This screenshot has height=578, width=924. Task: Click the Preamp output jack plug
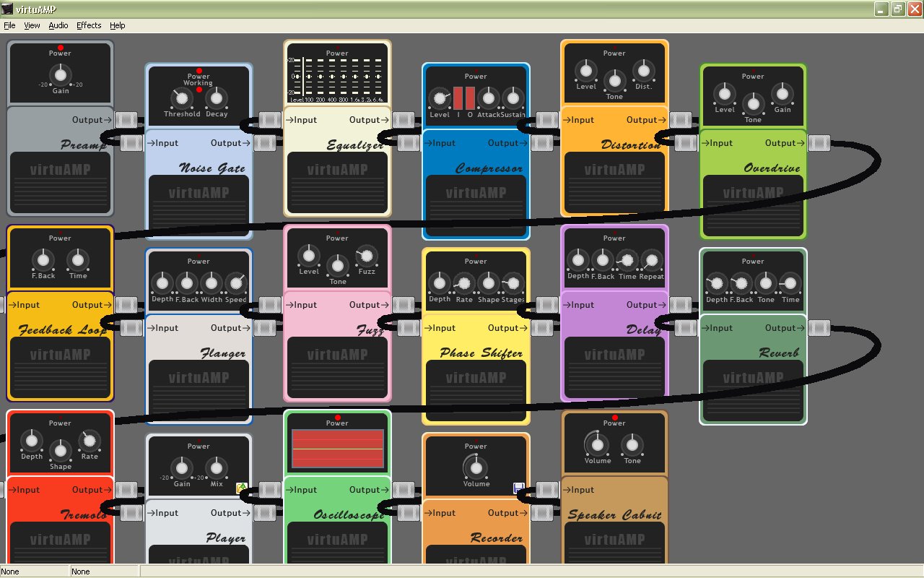[126, 120]
